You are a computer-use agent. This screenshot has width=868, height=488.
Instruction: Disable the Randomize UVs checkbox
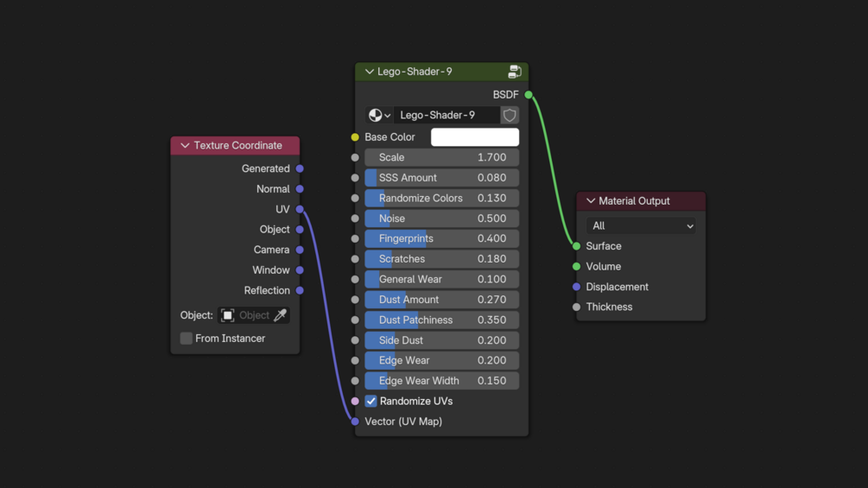371,401
